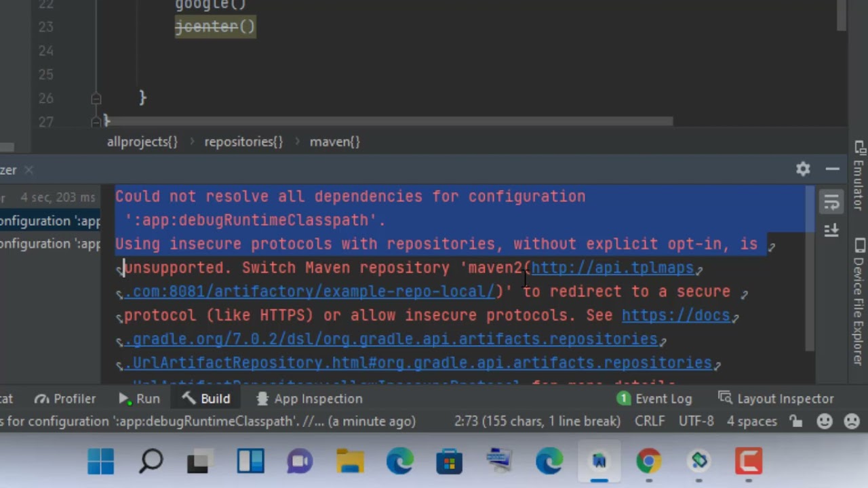
Task: Close the Build Analyzer tab
Action: tap(28, 170)
